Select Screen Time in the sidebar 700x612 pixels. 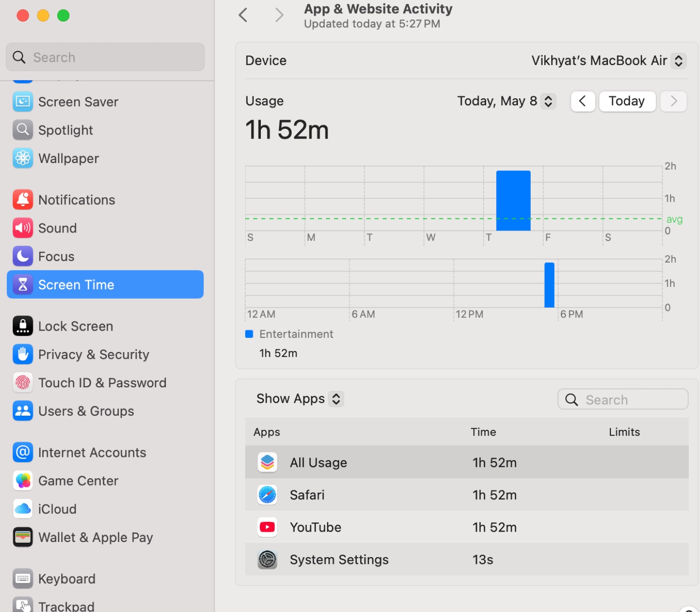pyautogui.click(x=76, y=284)
